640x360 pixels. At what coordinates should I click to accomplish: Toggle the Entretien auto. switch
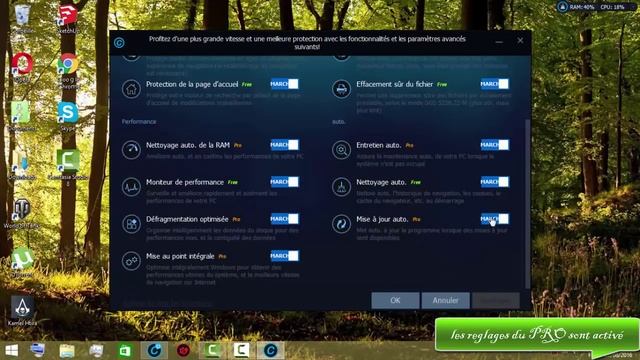[x=494, y=145]
